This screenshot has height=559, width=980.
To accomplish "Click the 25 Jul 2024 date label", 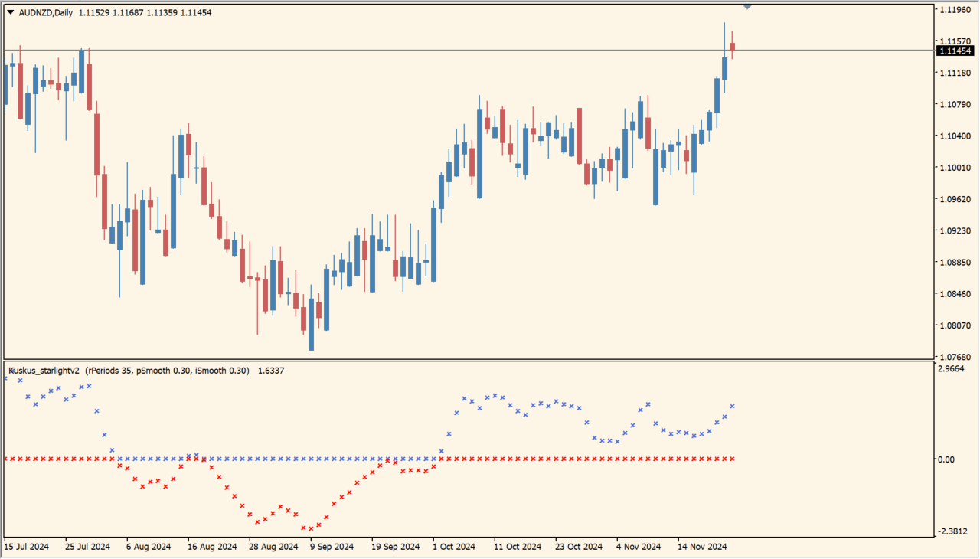I will tap(87, 547).
